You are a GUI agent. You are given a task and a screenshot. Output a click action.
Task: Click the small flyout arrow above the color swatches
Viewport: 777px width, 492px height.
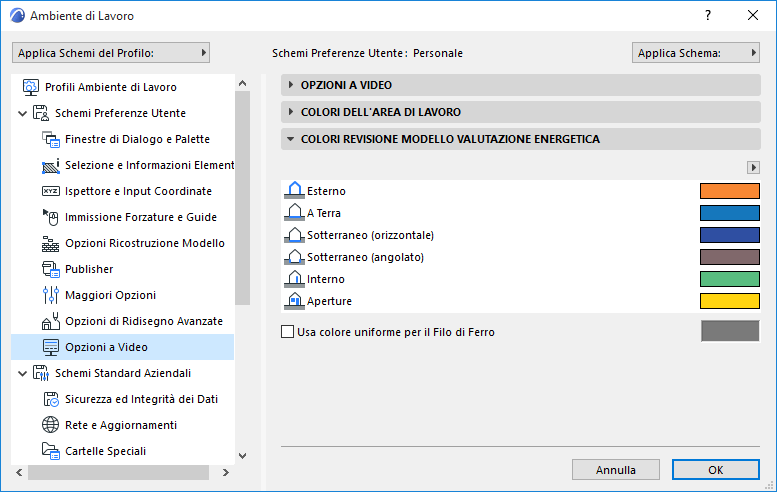point(753,168)
